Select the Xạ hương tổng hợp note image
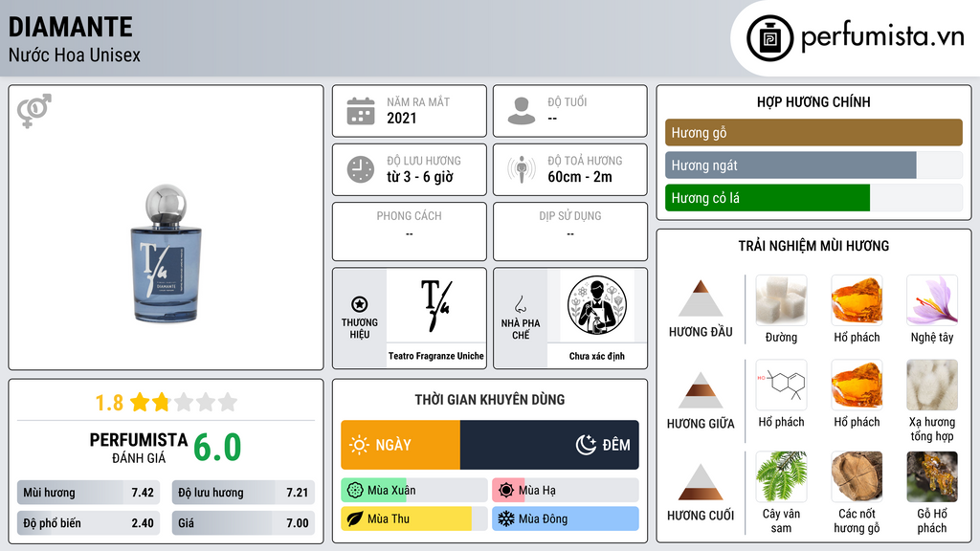Screen dimensions: 980x551 point(932,385)
